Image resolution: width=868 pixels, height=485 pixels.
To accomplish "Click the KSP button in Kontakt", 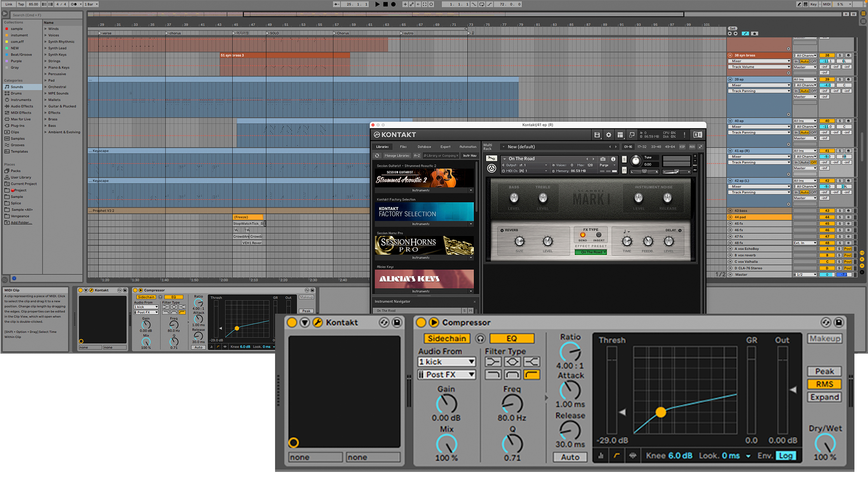I will click(x=682, y=147).
